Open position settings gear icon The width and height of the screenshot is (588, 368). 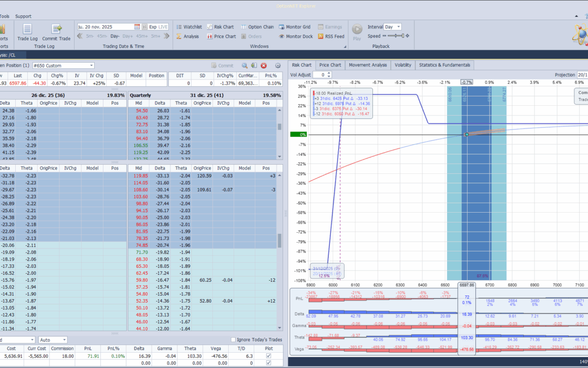(278, 65)
